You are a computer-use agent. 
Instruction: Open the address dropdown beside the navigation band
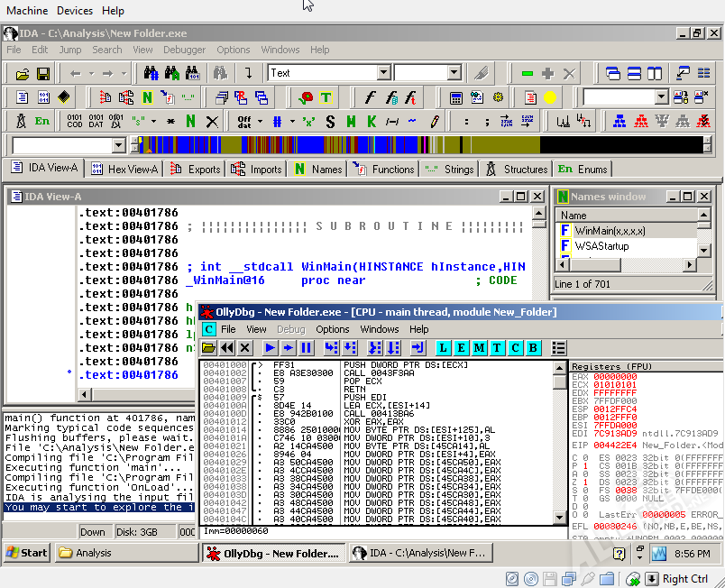(x=118, y=145)
